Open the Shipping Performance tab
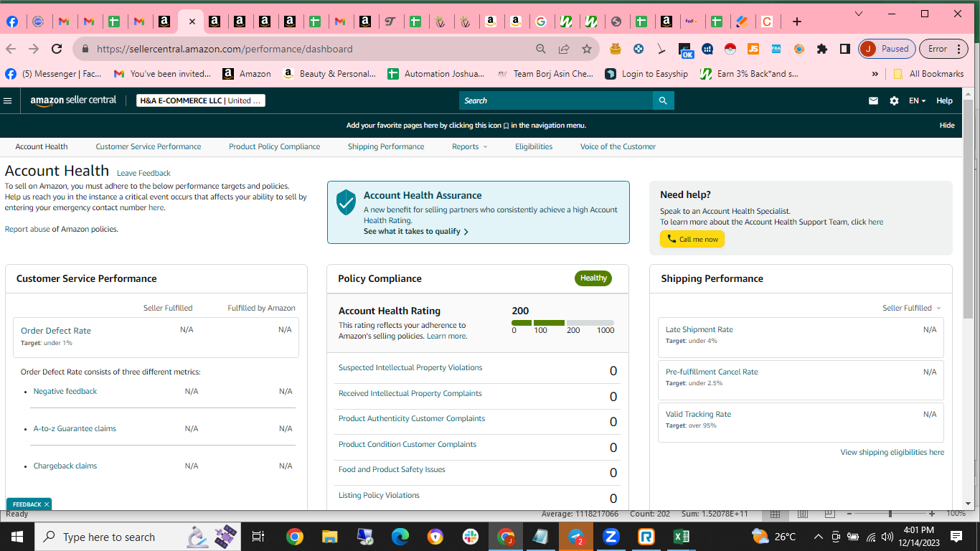 click(x=386, y=146)
